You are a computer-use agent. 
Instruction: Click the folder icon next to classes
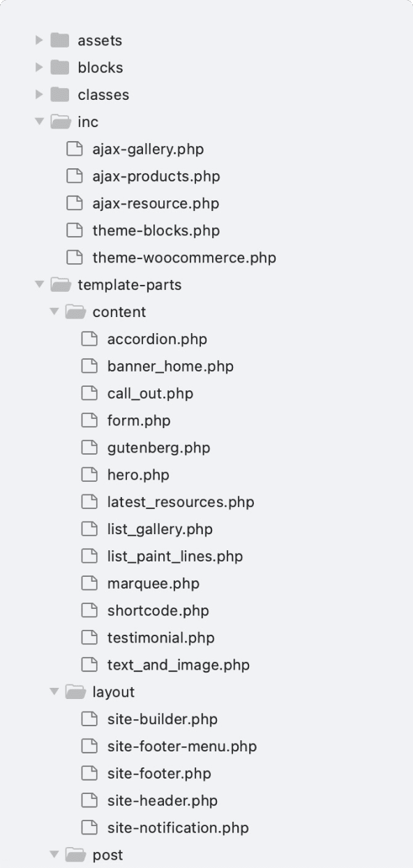(59, 94)
